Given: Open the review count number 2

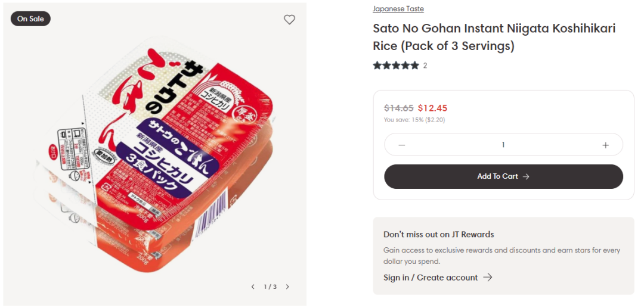Looking at the screenshot, I should (x=425, y=66).
